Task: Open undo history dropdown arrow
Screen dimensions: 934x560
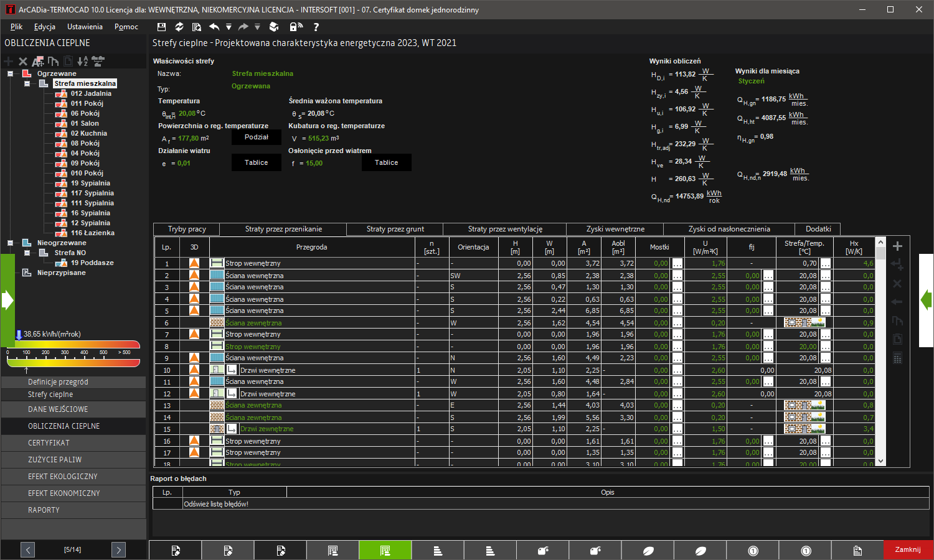Action: 229,27
